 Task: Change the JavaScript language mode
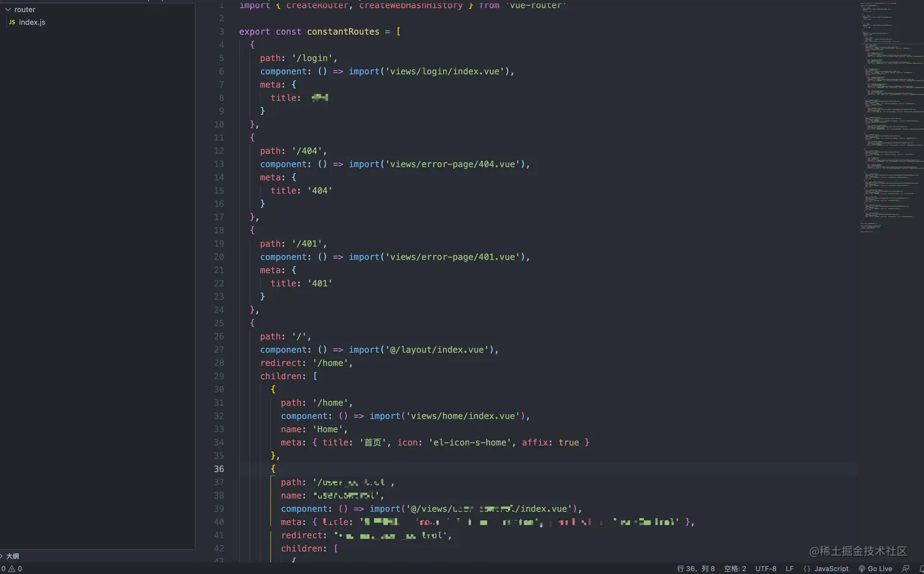pos(831,569)
